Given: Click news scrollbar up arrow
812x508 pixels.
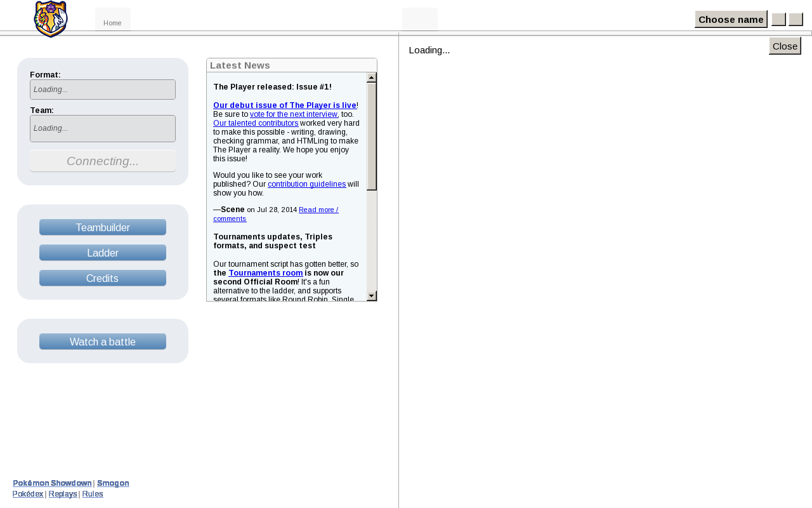Looking at the screenshot, I should pyautogui.click(x=372, y=77).
